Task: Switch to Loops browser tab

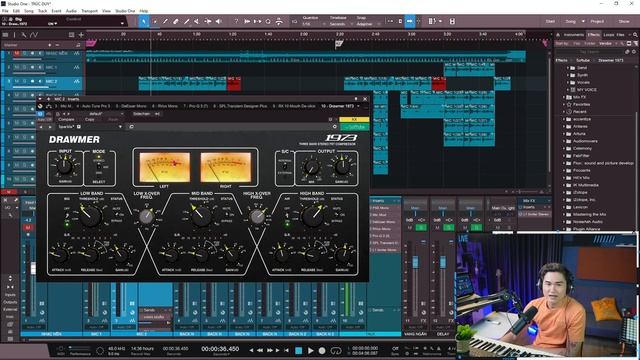Action: point(609,35)
